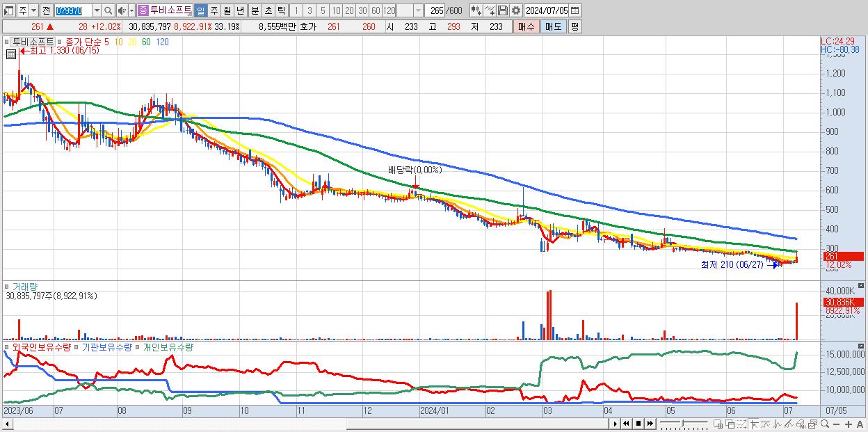Click the stop playback button

(638, 424)
